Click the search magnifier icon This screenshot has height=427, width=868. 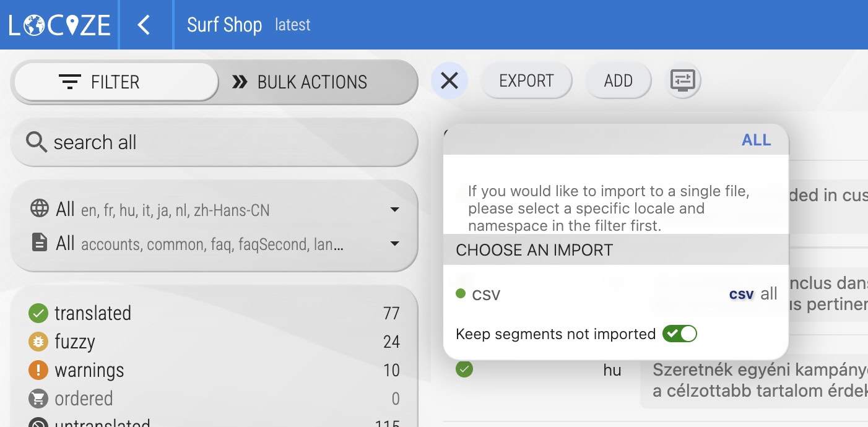pos(37,142)
